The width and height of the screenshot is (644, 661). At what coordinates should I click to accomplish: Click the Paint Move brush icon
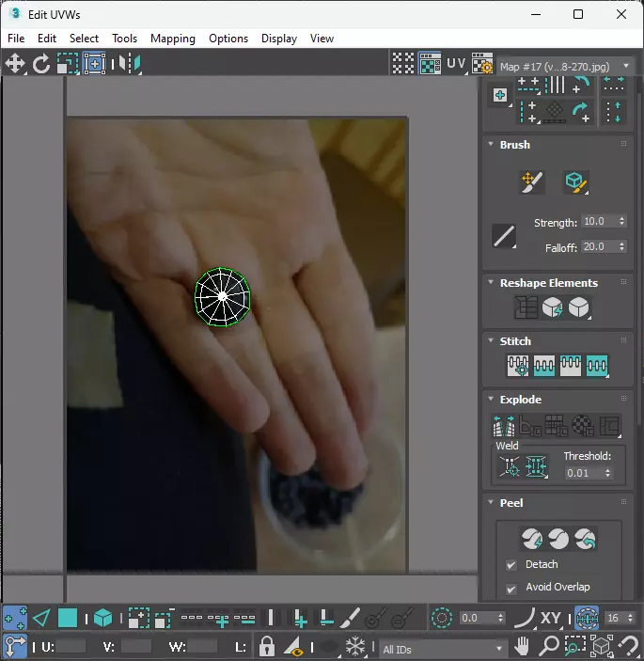[532, 182]
